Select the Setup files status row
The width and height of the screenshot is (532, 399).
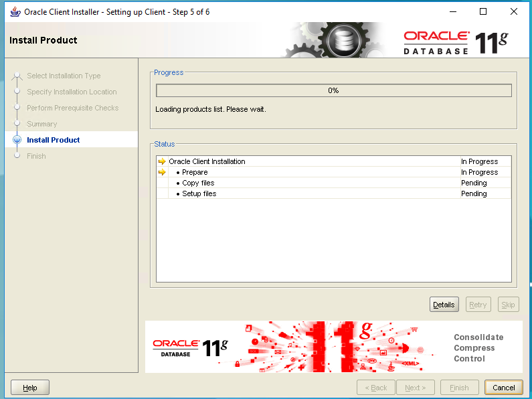click(x=333, y=193)
